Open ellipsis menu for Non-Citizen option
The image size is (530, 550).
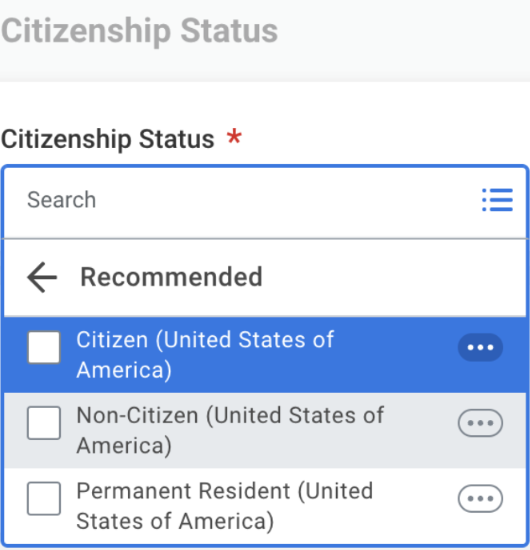point(480,423)
